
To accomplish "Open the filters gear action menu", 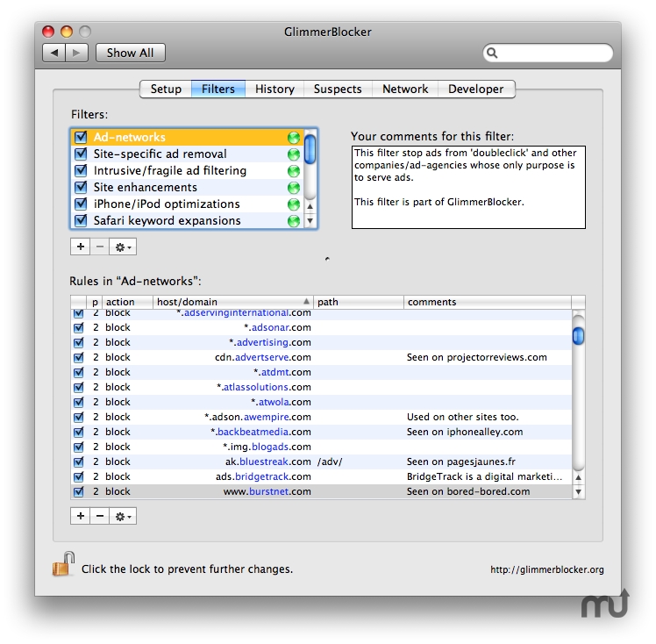I will [x=123, y=247].
